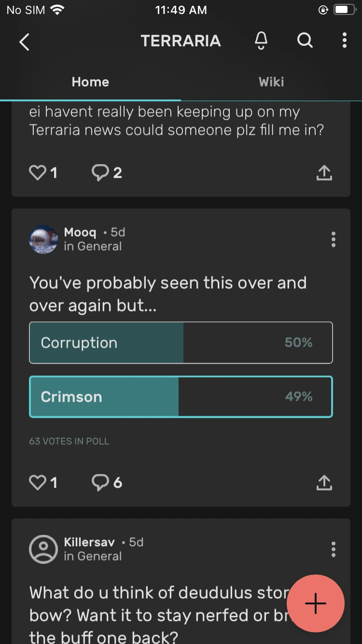Open notifications via the bell icon
Viewport: 362px width, 644px height.
[x=261, y=41]
